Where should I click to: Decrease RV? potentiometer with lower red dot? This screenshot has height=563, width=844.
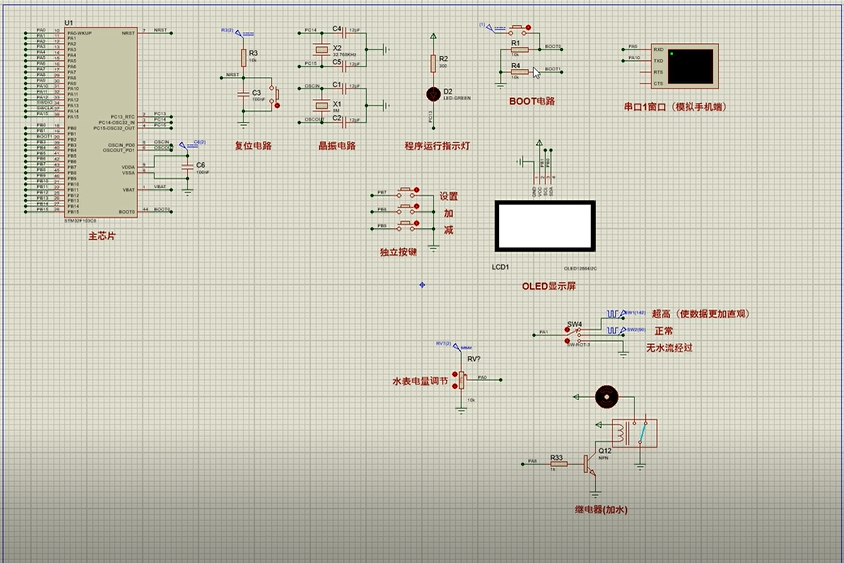pos(455,386)
